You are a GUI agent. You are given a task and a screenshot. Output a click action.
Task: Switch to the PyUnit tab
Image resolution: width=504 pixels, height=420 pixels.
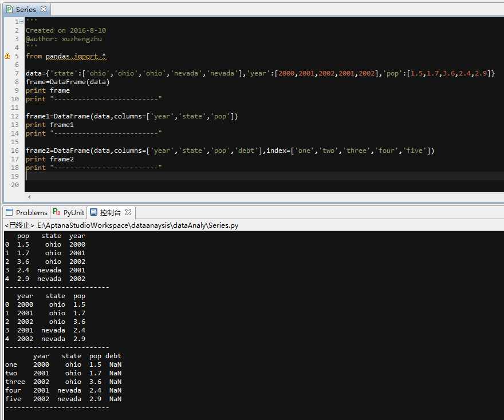69,212
